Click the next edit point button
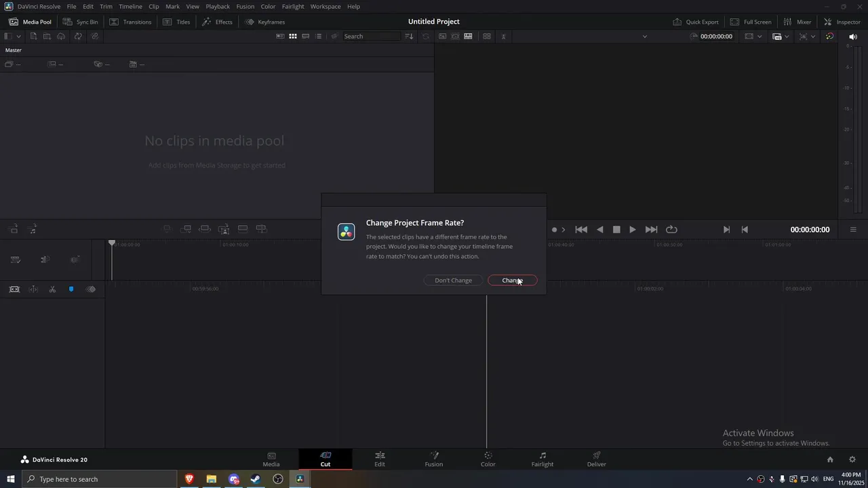The height and width of the screenshot is (488, 868). pyautogui.click(x=726, y=230)
